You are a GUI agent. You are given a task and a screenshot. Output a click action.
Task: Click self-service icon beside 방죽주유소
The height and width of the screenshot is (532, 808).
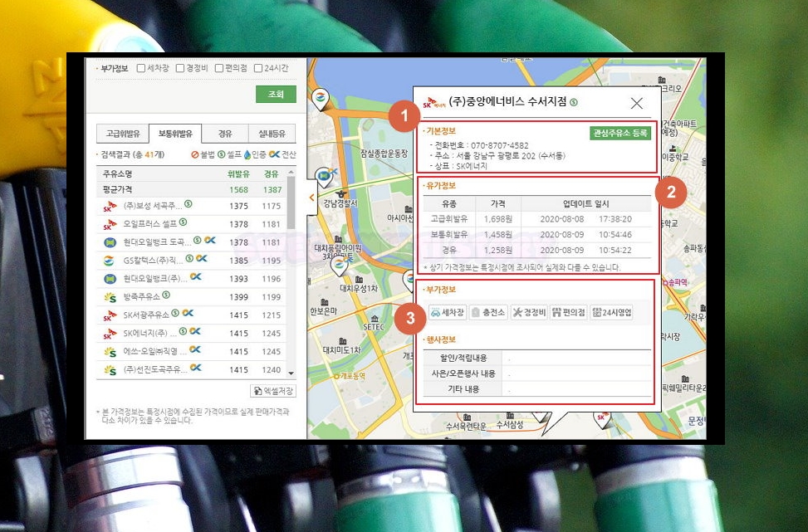166,295
